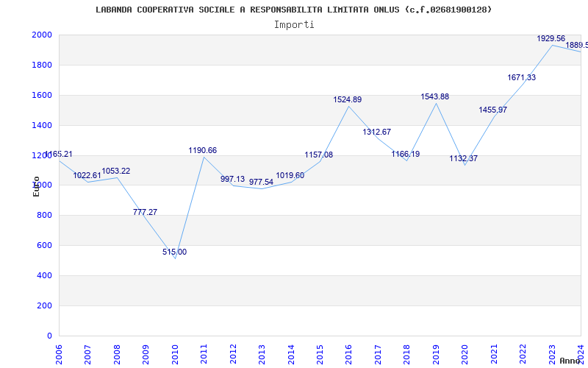Select the data label 777.27
This screenshot has height=368, width=588.
tap(145, 212)
